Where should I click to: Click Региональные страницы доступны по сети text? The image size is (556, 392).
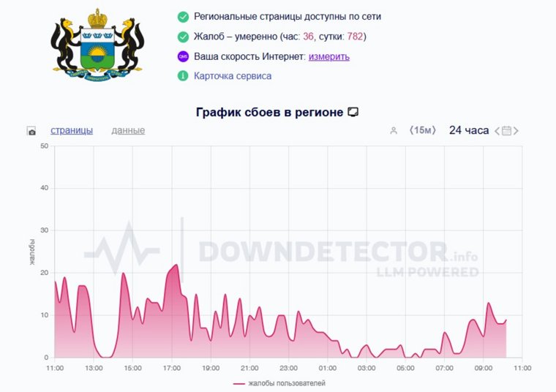[288, 17]
